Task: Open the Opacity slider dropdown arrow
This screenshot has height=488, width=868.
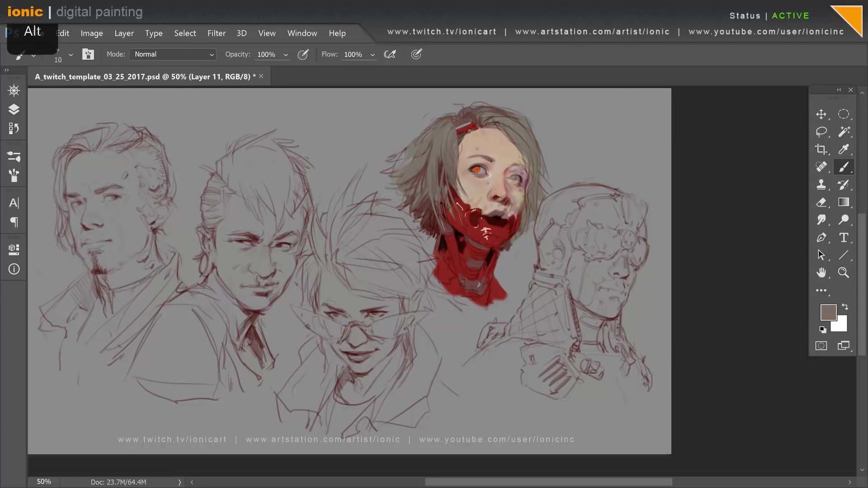Action: coord(286,55)
